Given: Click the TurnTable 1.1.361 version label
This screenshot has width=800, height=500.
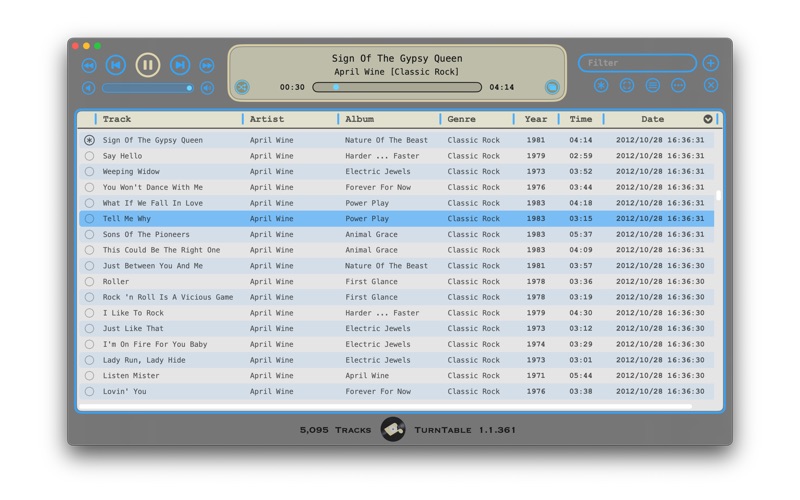Looking at the screenshot, I should point(465,430).
